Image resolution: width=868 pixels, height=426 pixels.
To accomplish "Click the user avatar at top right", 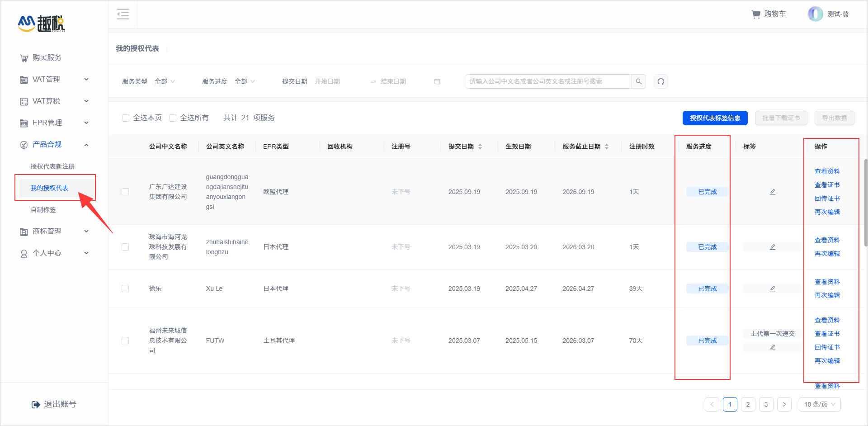I will coord(815,14).
